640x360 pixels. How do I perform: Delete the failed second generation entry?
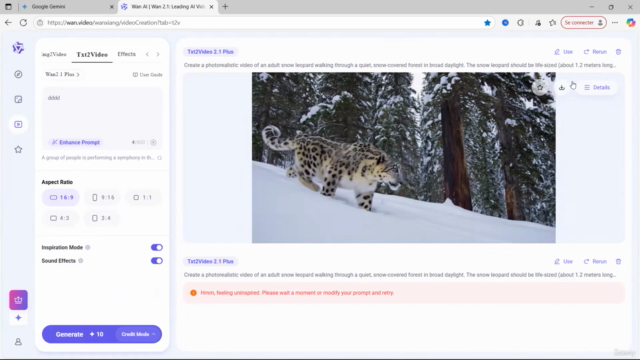tap(618, 261)
